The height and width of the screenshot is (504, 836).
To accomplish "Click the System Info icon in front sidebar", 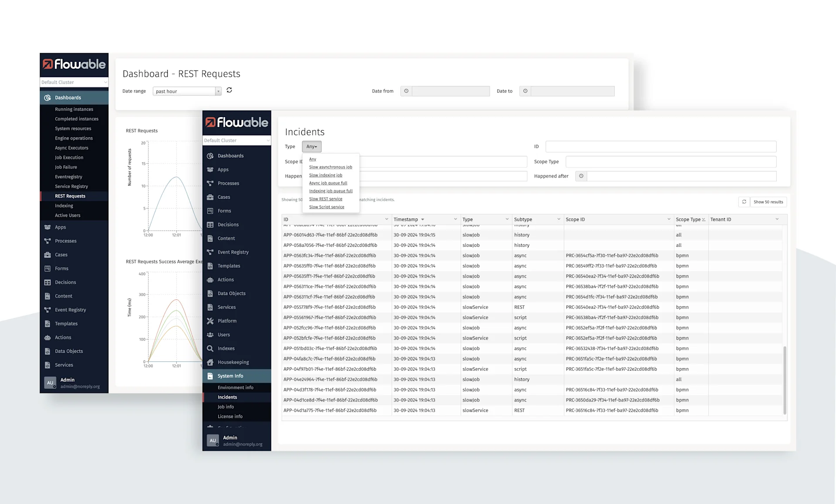I will pos(210,376).
